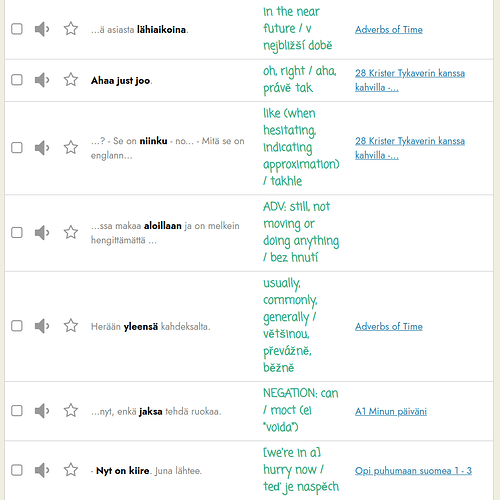Play audio for the lähiaikoina sentence
500x500 pixels.
42,29
